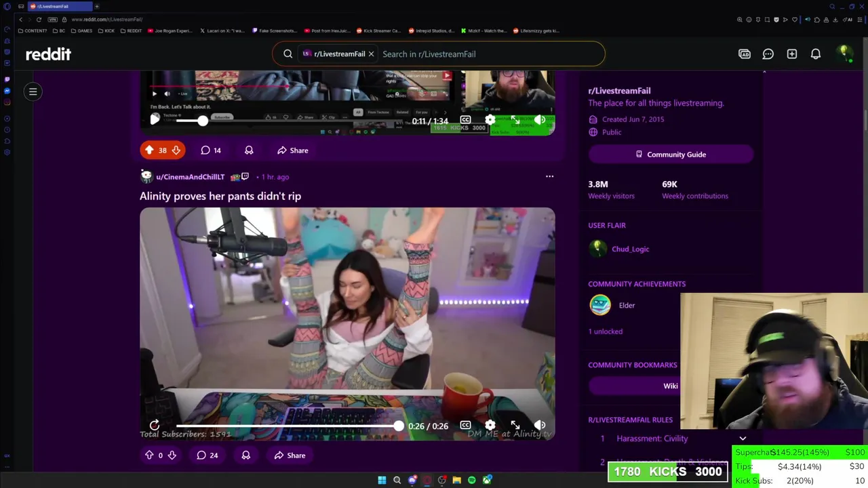
Task: Open the 14 comments on top post
Action: pos(211,150)
